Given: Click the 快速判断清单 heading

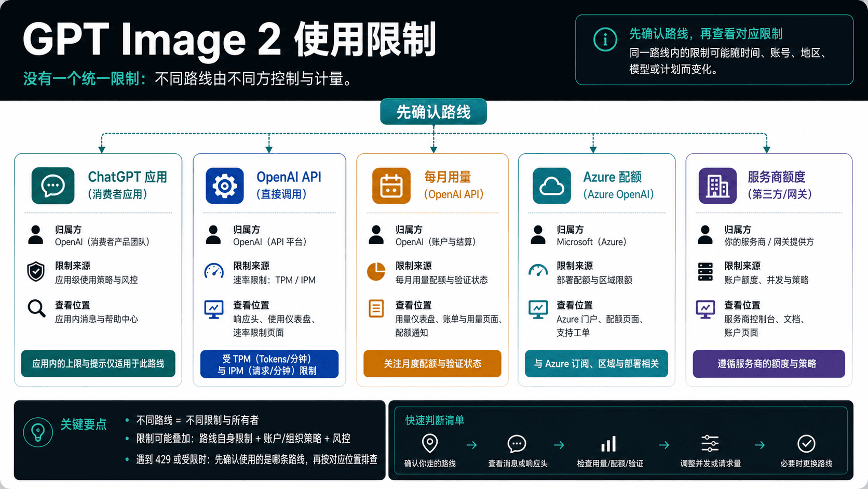Looking at the screenshot, I should click(x=435, y=420).
